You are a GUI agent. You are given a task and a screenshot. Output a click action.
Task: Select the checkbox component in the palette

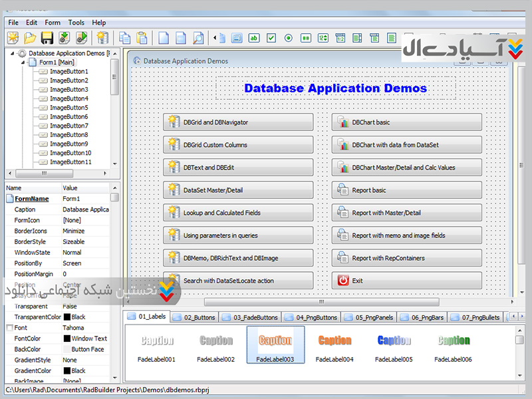tap(271, 38)
